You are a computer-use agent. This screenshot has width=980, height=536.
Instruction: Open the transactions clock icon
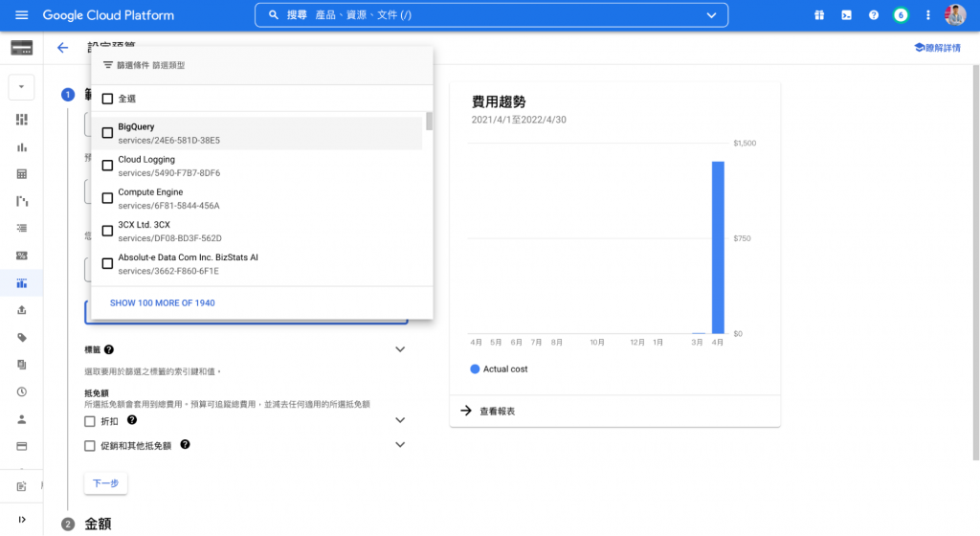click(x=22, y=391)
